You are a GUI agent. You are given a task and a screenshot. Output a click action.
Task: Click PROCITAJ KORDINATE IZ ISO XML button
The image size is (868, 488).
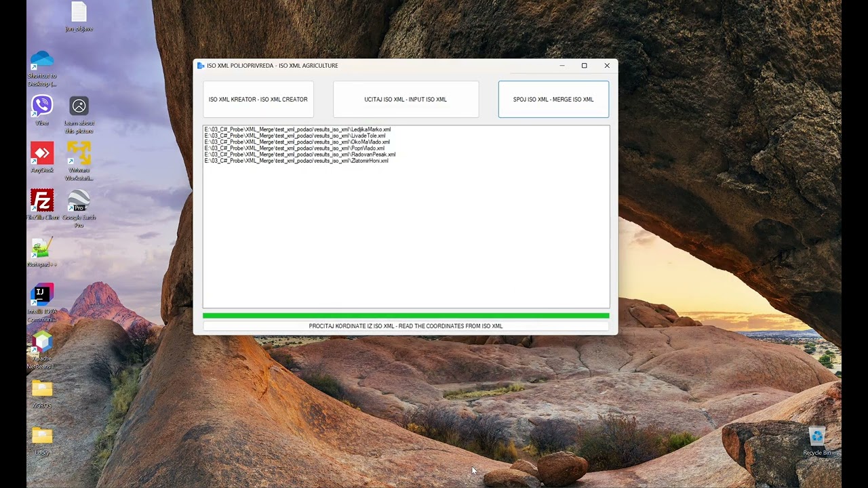pyautogui.click(x=406, y=326)
